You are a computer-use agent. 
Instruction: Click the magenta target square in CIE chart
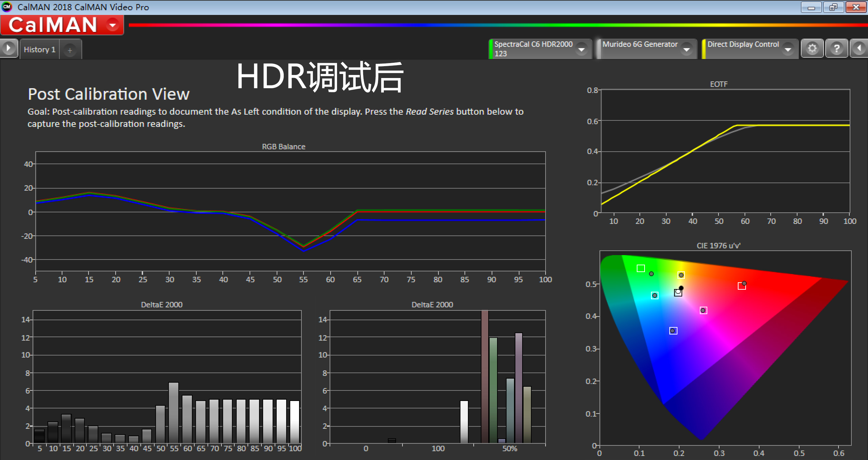tap(703, 310)
